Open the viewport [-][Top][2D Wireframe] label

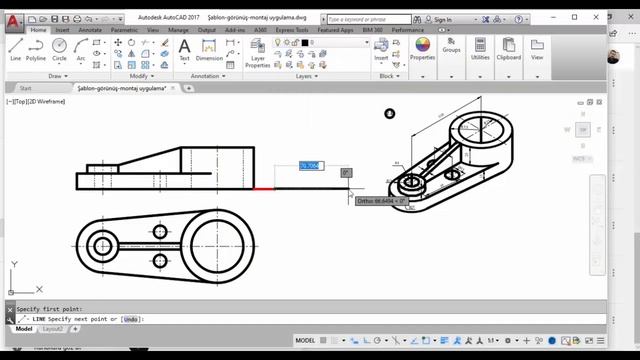(36, 102)
